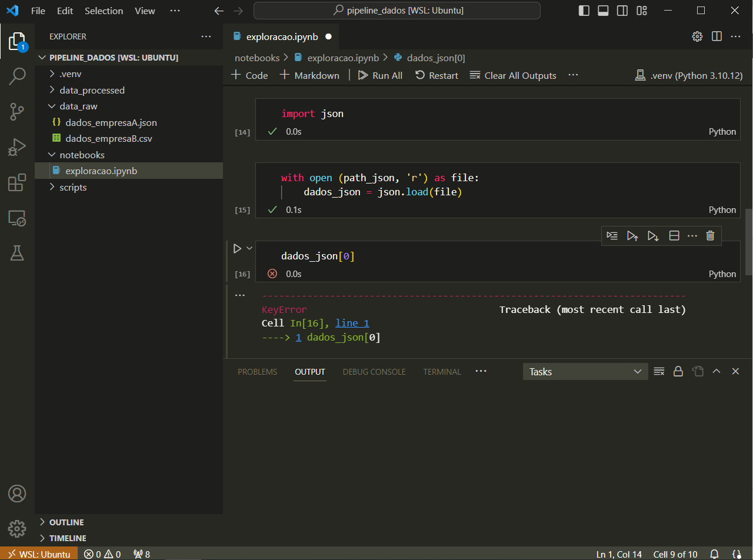Split the editor right
Image resolution: width=753 pixels, height=560 pixels.
coord(717,36)
